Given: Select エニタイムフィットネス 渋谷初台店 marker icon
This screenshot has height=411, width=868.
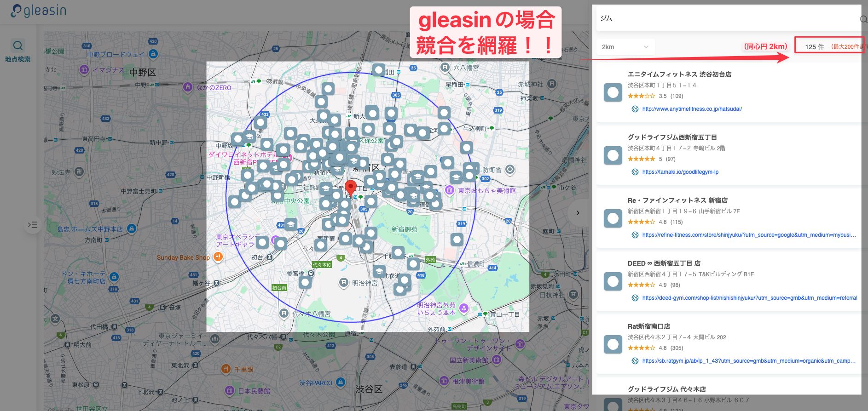Looking at the screenshot, I should pos(613,92).
